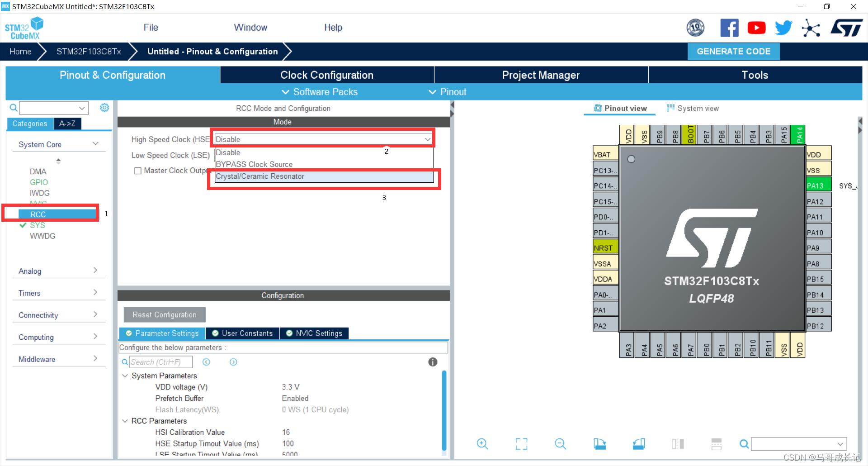
Task: Switch to Project Manager tab
Action: click(541, 75)
